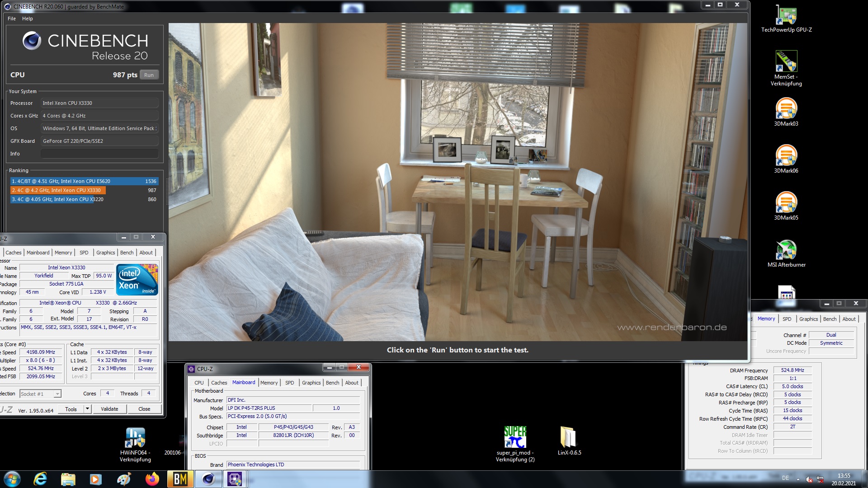Click the CPU-Z title bar icon

(191, 369)
